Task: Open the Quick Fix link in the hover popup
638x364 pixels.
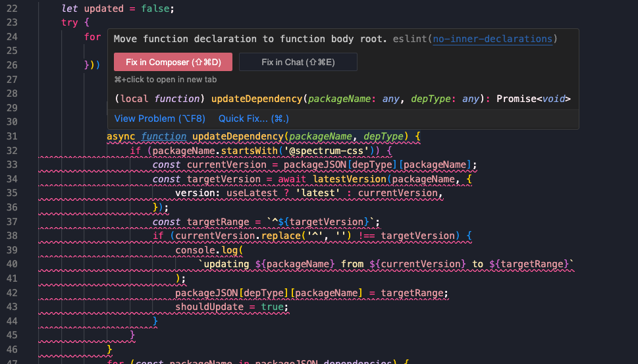Action: point(253,118)
